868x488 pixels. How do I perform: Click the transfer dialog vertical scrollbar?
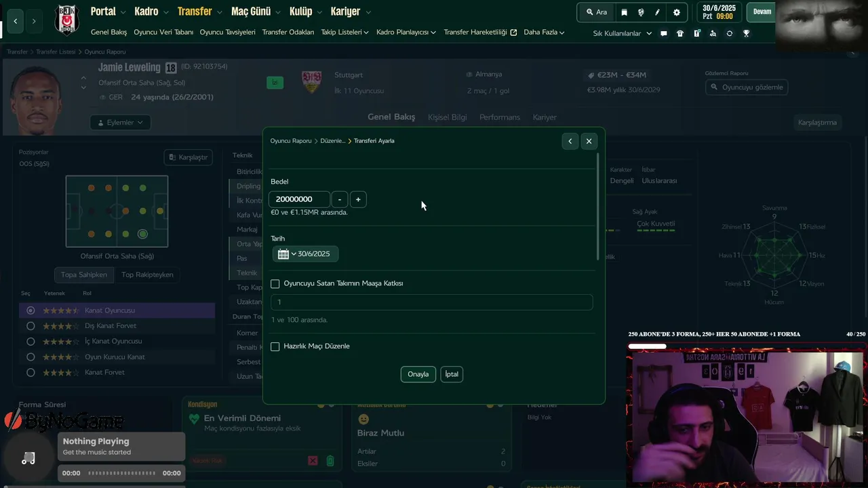point(597,207)
